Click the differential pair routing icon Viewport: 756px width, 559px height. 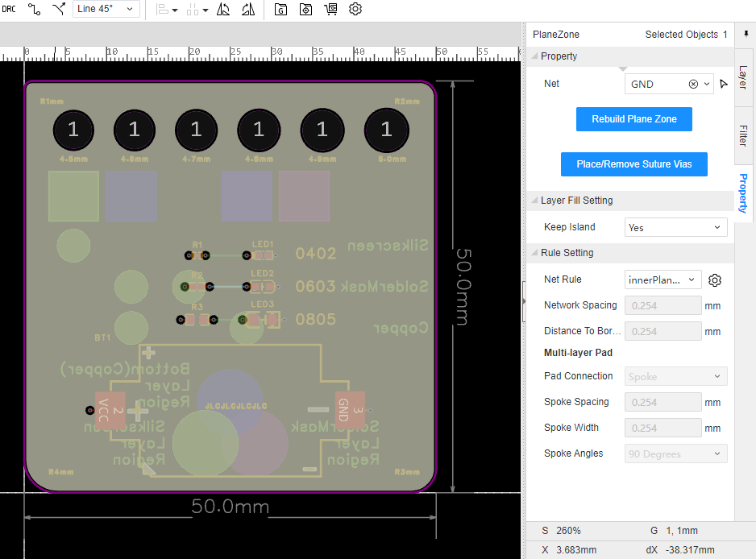(59, 10)
